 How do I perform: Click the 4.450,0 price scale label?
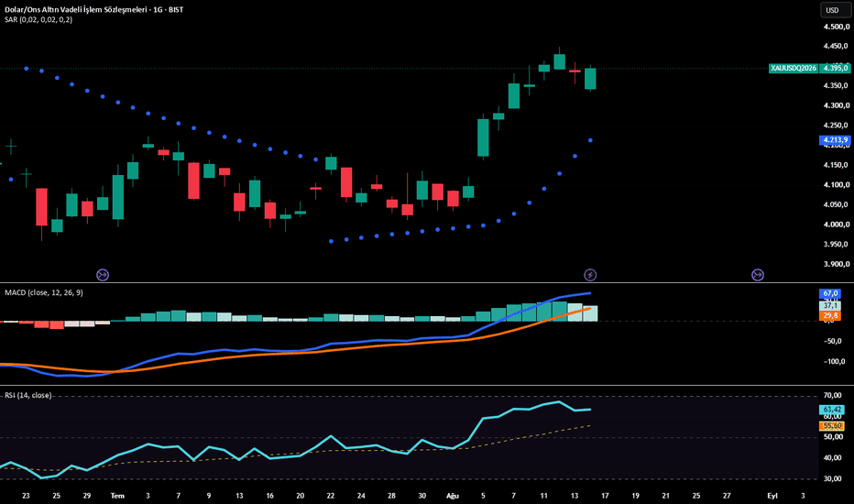(x=836, y=47)
